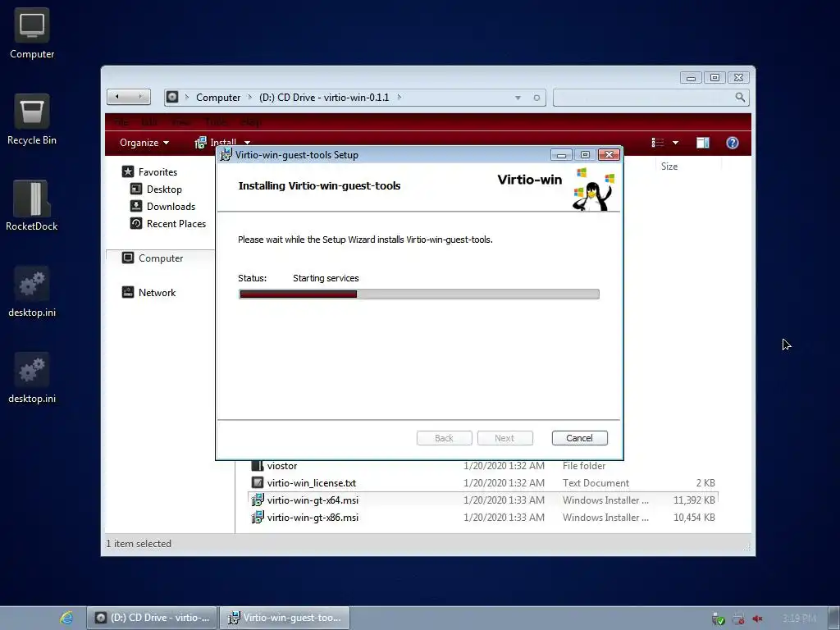Click the viostor folder icon
The image size is (840, 630).
pos(258,466)
